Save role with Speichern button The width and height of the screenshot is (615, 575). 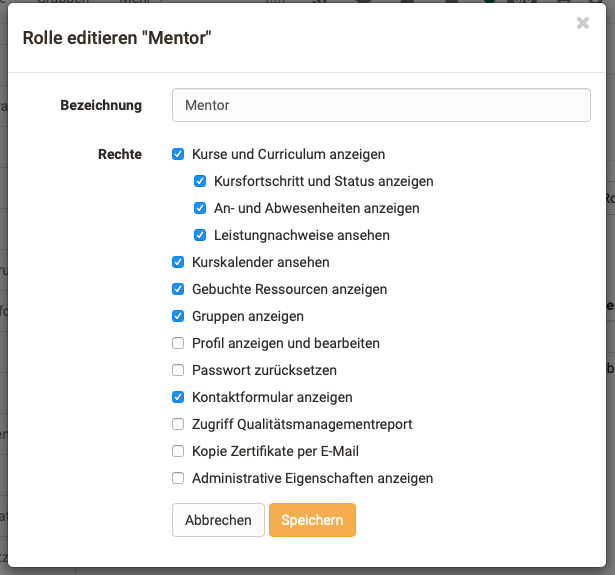tap(312, 520)
